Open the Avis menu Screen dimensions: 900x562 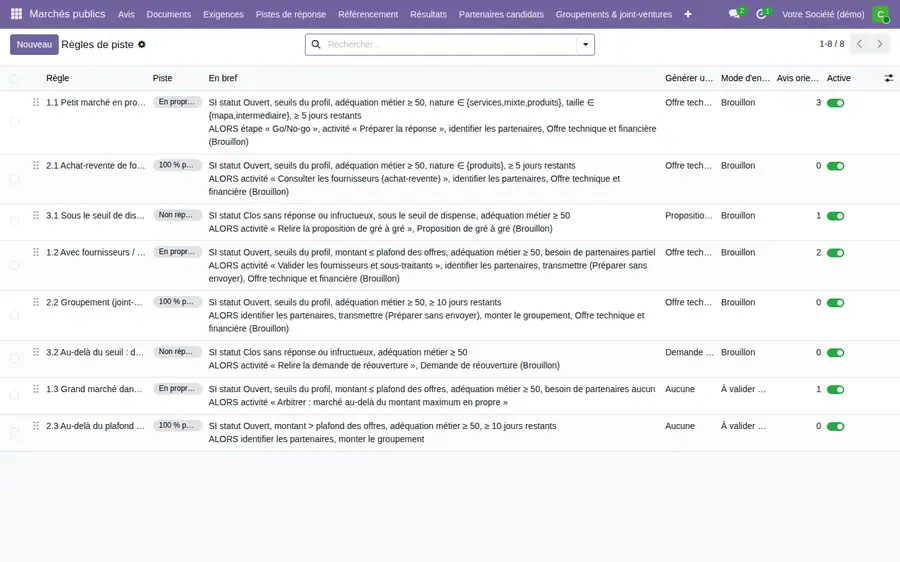tap(126, 14)
